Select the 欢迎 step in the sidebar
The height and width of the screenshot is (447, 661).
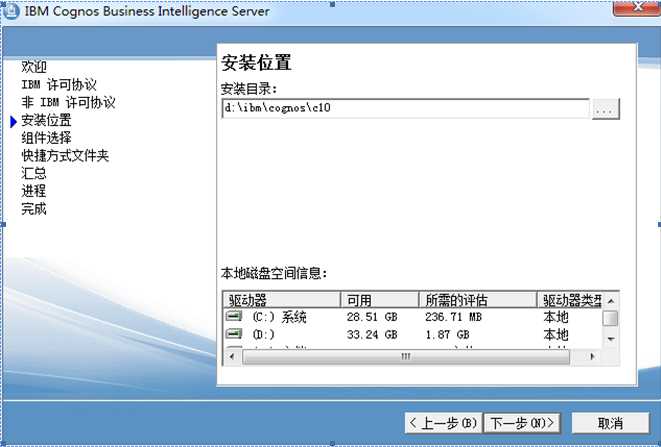pos(34,67)
